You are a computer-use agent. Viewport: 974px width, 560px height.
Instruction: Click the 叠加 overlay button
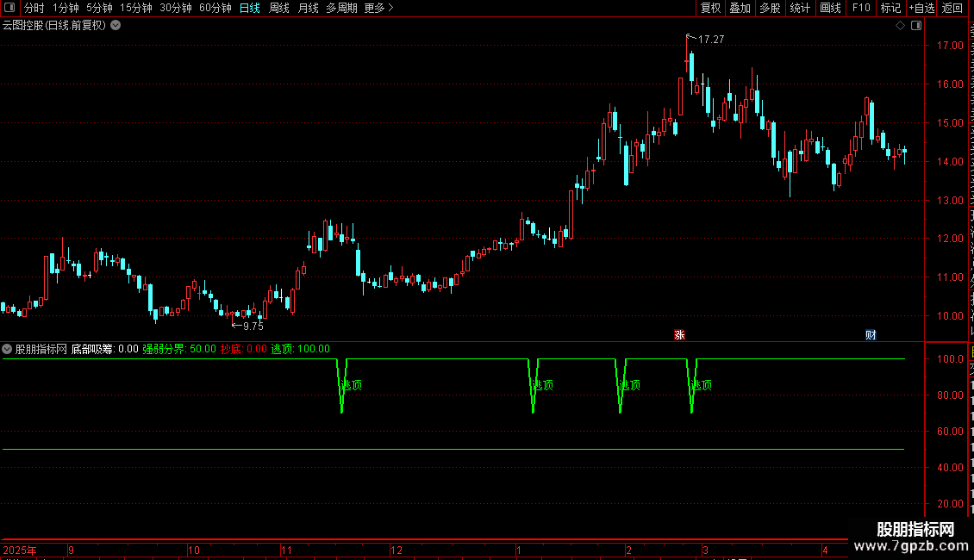click(x=740, y=8)
